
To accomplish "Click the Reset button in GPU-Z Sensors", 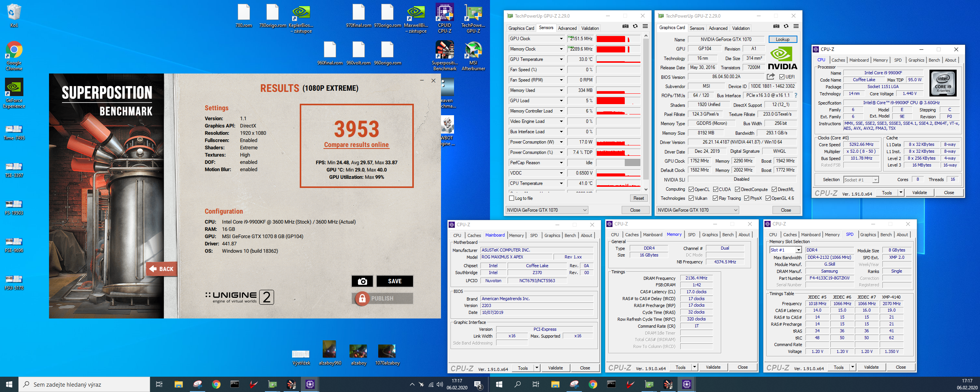I will point(639,198).
